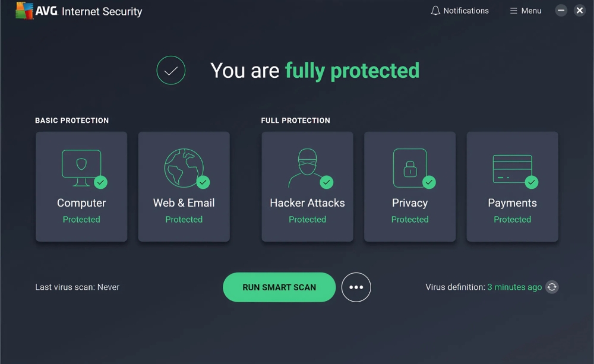Click the Computer monitor shield icon

(x=81, y=168)
